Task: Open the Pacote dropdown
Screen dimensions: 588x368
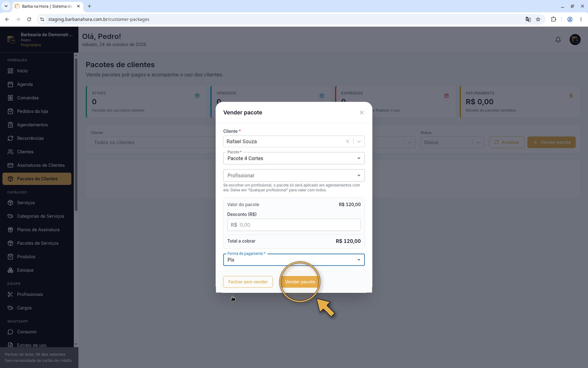Action: pyautogui.click(x=294, y=158)
